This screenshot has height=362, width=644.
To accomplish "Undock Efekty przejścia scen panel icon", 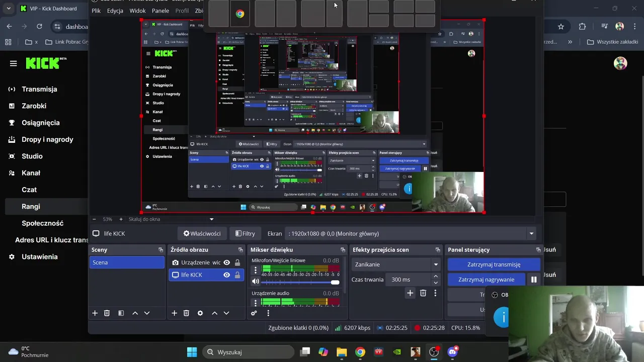I will (438, 249).
